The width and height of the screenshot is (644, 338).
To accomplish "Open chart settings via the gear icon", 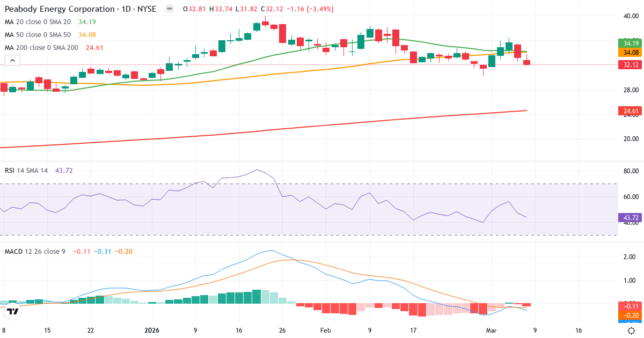I will tap(632, 332).
